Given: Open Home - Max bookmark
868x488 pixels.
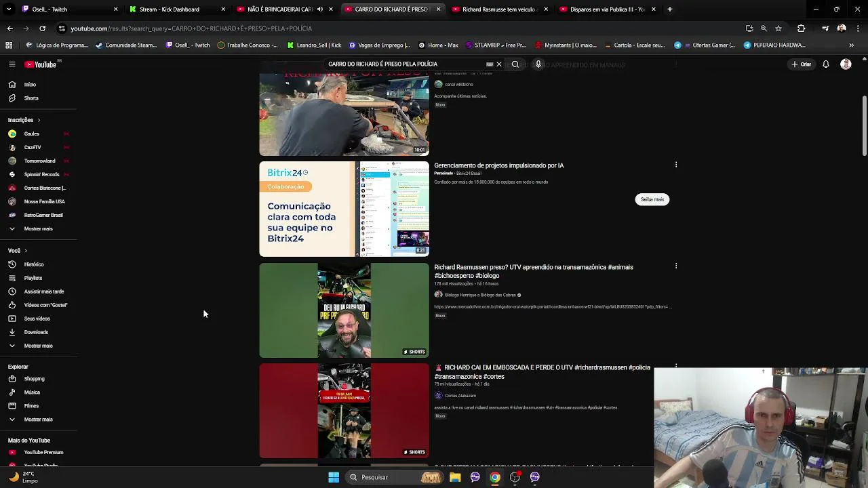Looking at the screenshot, I should tap(438, 45).
